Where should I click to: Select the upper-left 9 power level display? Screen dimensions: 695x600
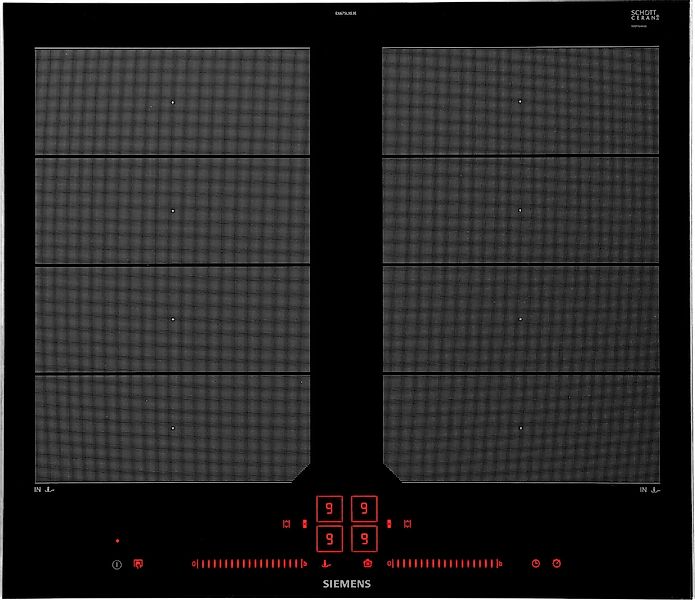[329, 509]
